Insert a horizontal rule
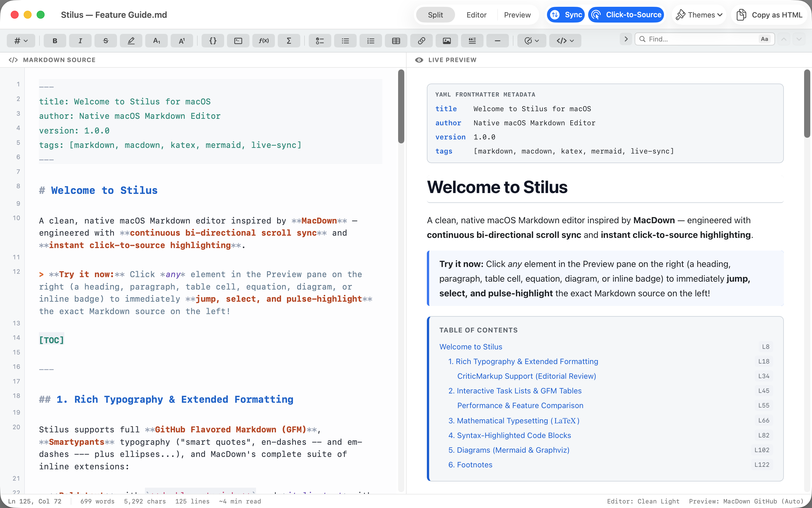The image size is (812, 508). coord(498,41)
